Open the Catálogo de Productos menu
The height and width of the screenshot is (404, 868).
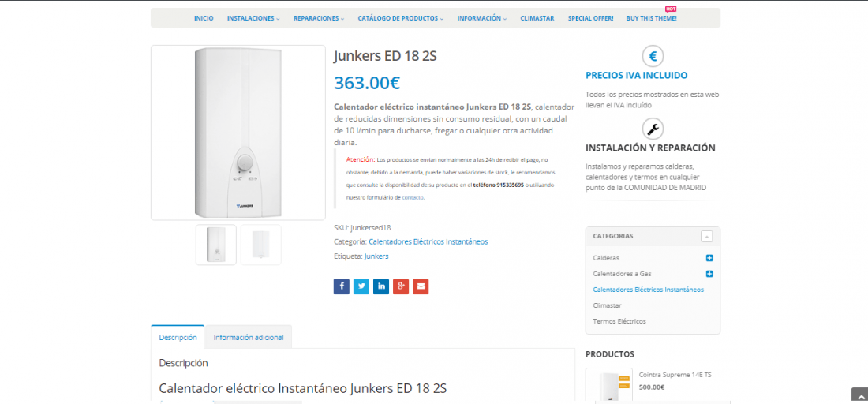[401, 18]
